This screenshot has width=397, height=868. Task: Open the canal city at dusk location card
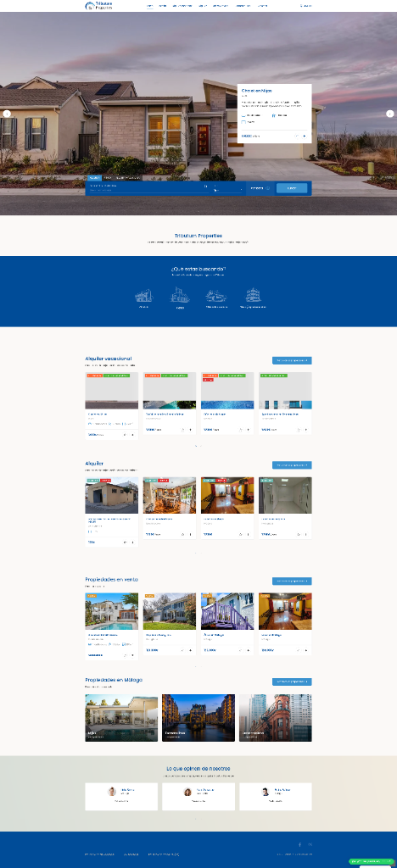click(198, 718)
